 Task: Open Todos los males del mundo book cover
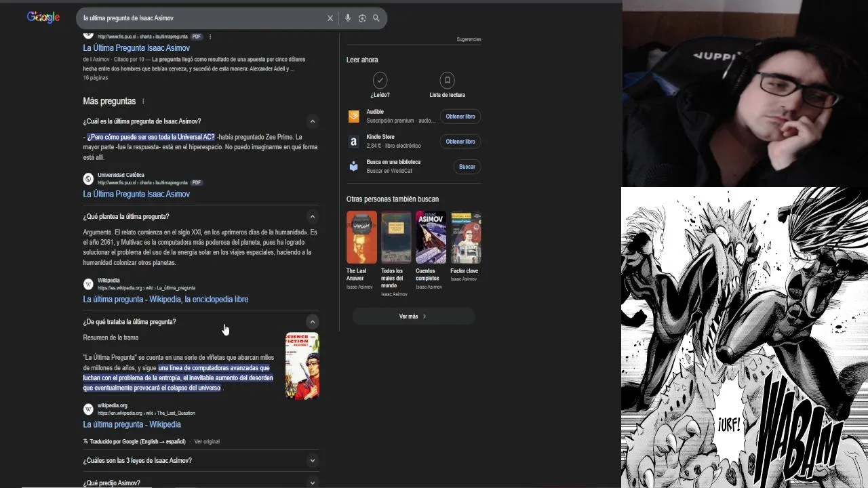(x=396, y=237)
